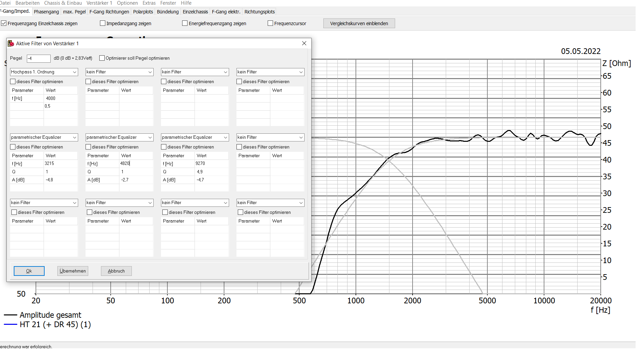Click the 9270 frequency value cell
This screenshot has height=362, width=644.
point(212,164)
